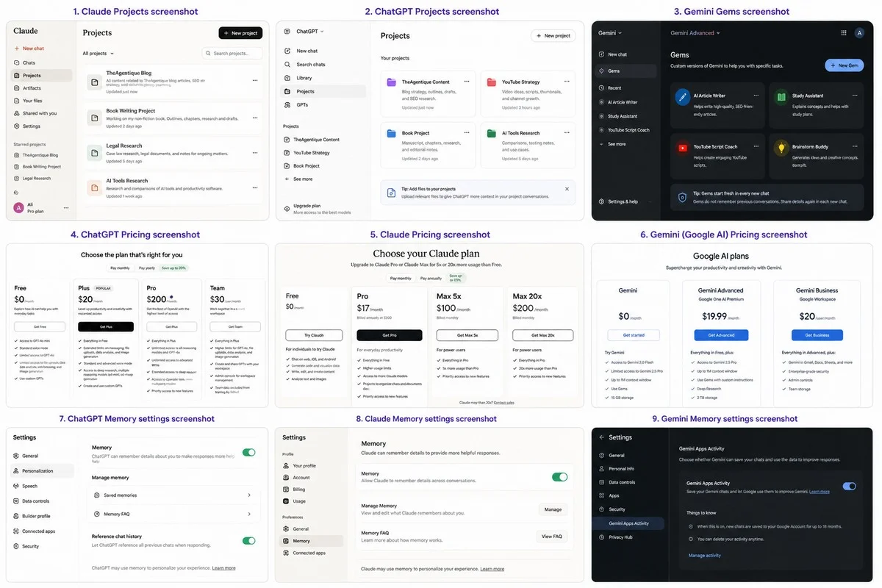
Task: Click Get Max 5x on Claude pricing
Action: click(x=467, y=335)
